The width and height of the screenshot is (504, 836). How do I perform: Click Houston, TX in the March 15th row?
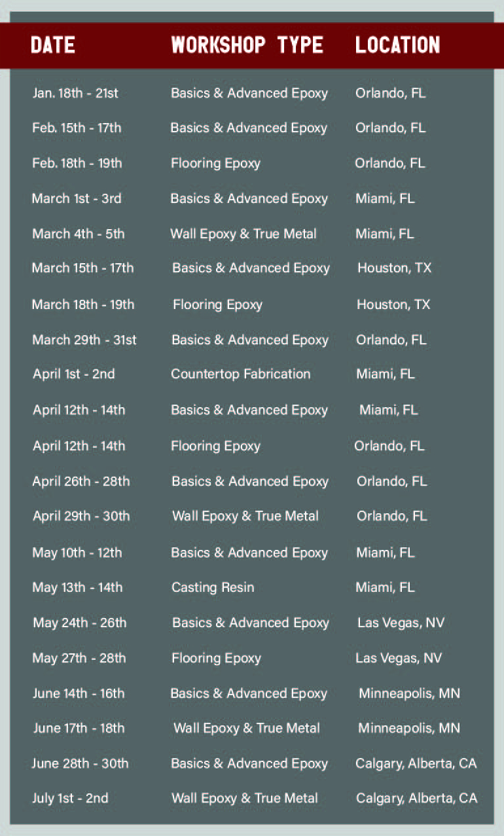[394, 268]
